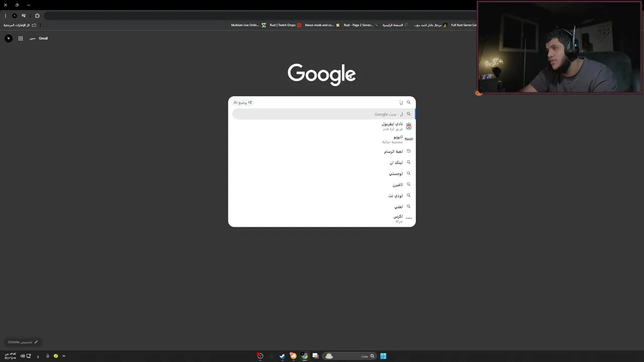644x362 pixels.
Task: Open the orange app icon on the taskbar
Action: coord(293,356)
